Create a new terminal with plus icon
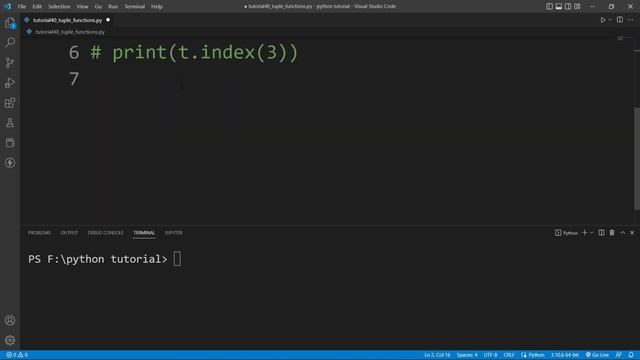Image resolution: width=640 pixels, height=360 pixels. pyautogui.click(x=584, y=233)
